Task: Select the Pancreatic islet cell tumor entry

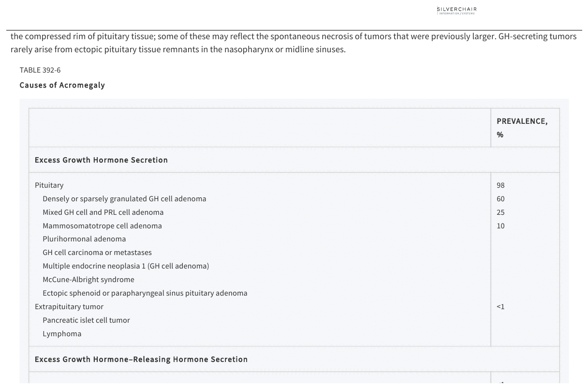Action: [86, 320]
